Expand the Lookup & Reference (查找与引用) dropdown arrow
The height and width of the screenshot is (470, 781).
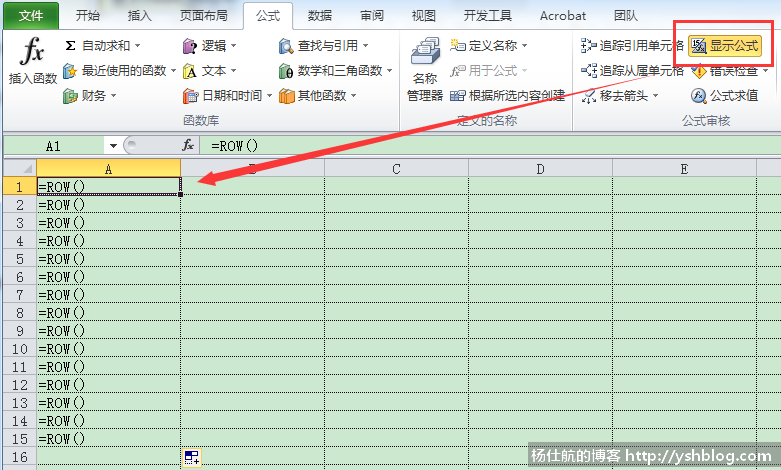tap(365, 46)
